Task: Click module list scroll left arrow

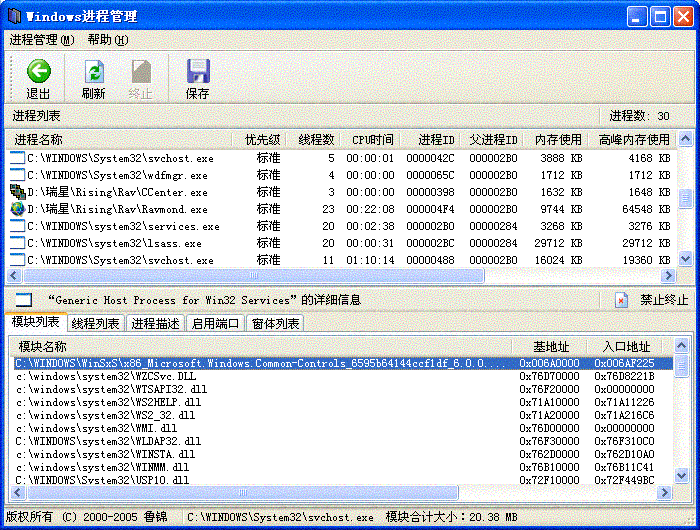Action: [17, 492]
